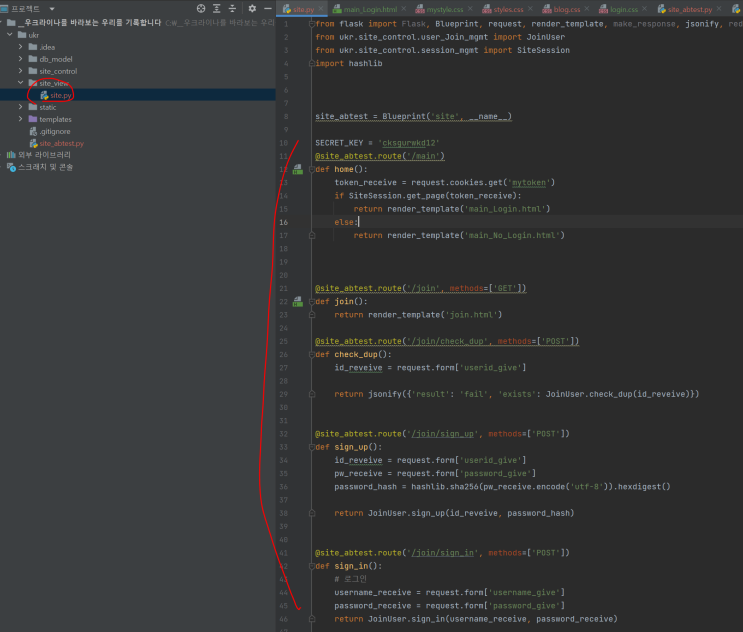Select .gitignore file in project tree

click(x=54, y=131)
